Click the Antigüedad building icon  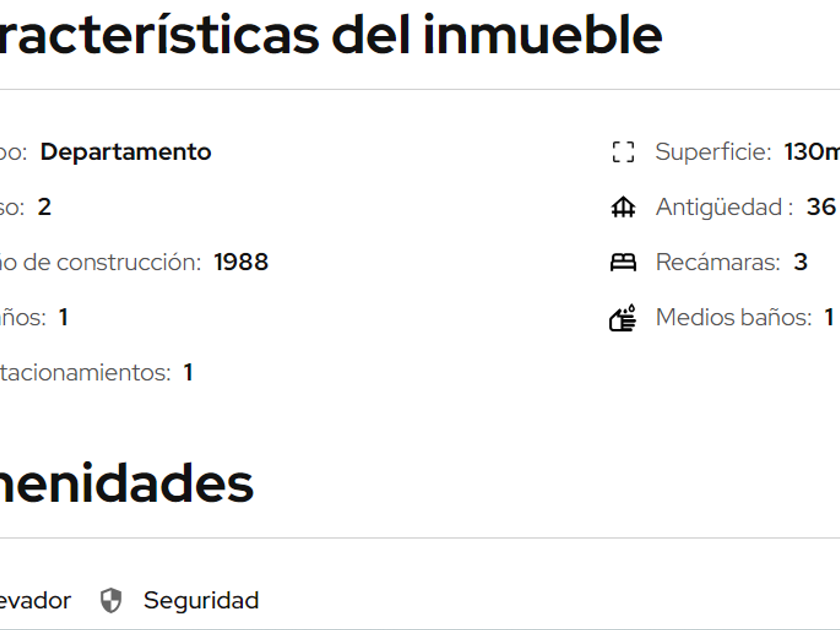click(x=623, y=208)
